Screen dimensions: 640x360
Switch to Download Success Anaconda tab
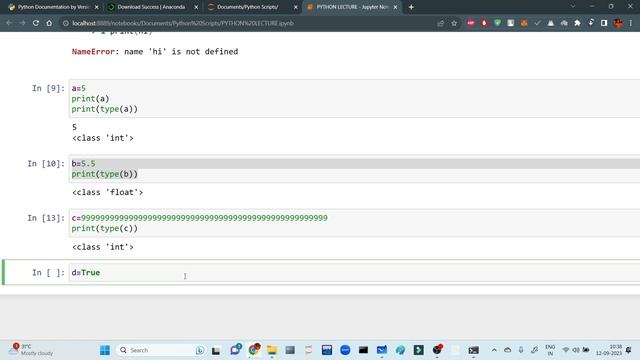[151, 7]
